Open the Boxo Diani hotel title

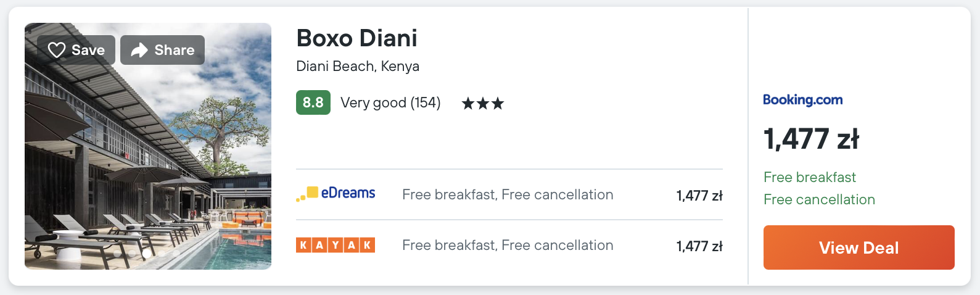356,38
